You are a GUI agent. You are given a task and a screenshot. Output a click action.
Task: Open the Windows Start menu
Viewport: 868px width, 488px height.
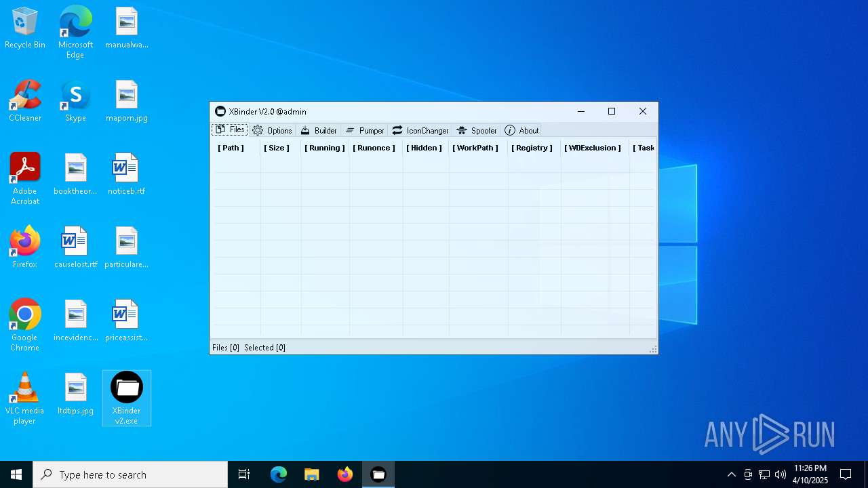click(x=16, y=474)
